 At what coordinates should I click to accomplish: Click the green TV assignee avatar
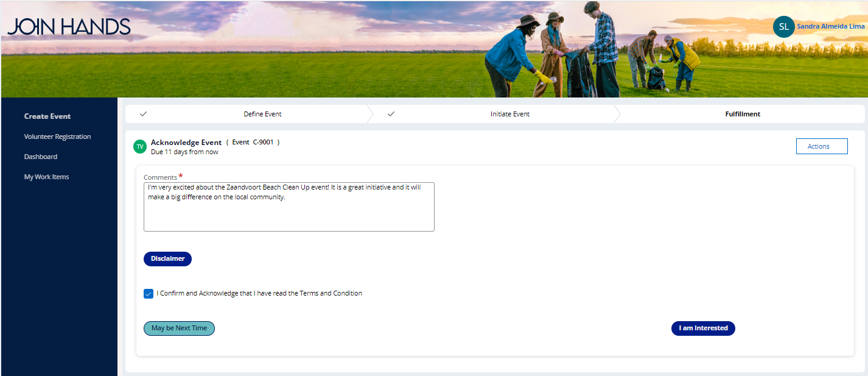click(140, 146)
